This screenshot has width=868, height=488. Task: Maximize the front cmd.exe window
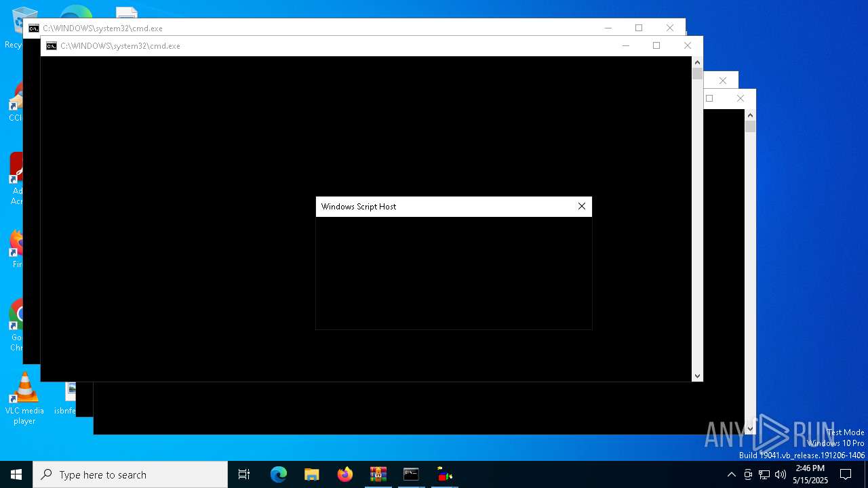point(656,45)
